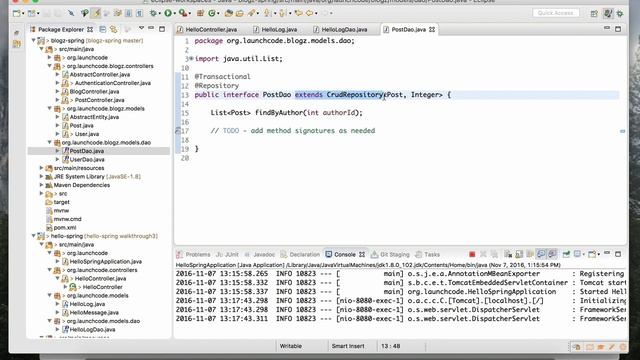640x360 pixels.
Task: Toggle Mark Occurrences highlighter icon
Action: (x=96, y=13)
